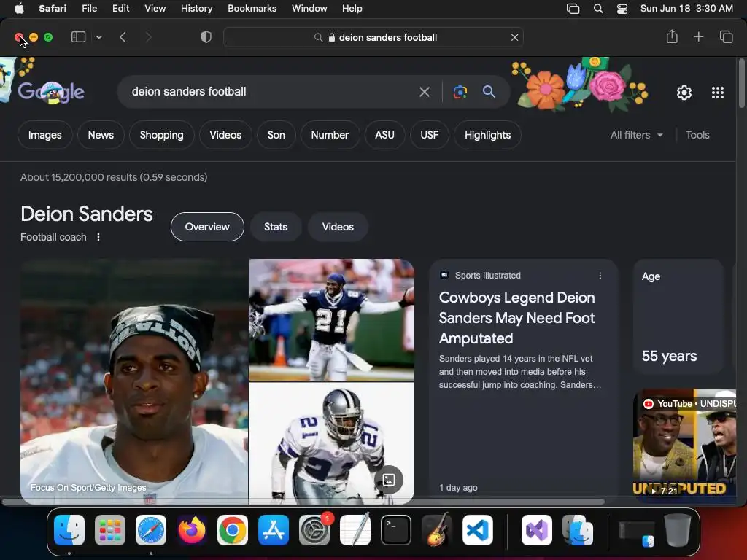The height and width of the screenshot is (560, 747).
Task: Launch Finder from the Dock
Action: pyautogui.click(x=69, y=530)
